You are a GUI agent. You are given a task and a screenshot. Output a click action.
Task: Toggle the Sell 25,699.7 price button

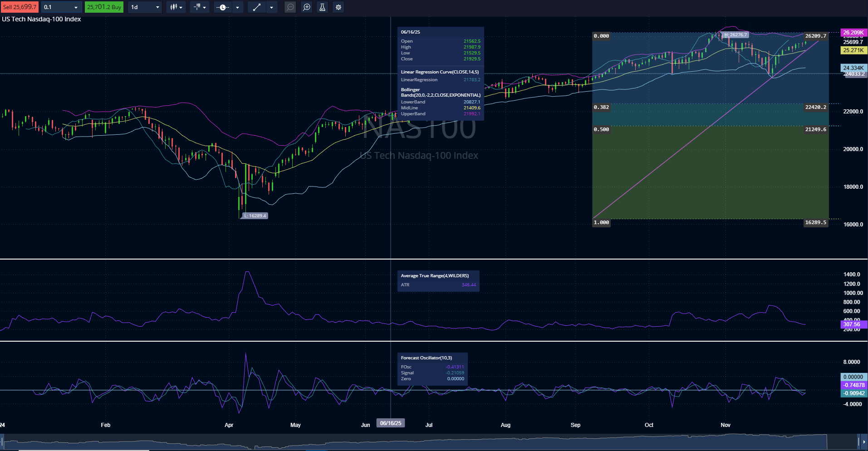(x=20, y=7)
